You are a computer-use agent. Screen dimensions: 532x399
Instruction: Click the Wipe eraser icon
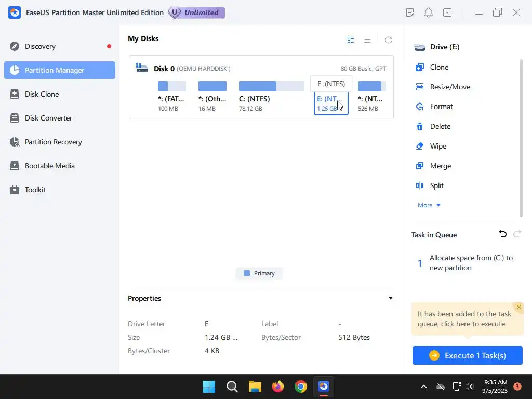(420, 146)
